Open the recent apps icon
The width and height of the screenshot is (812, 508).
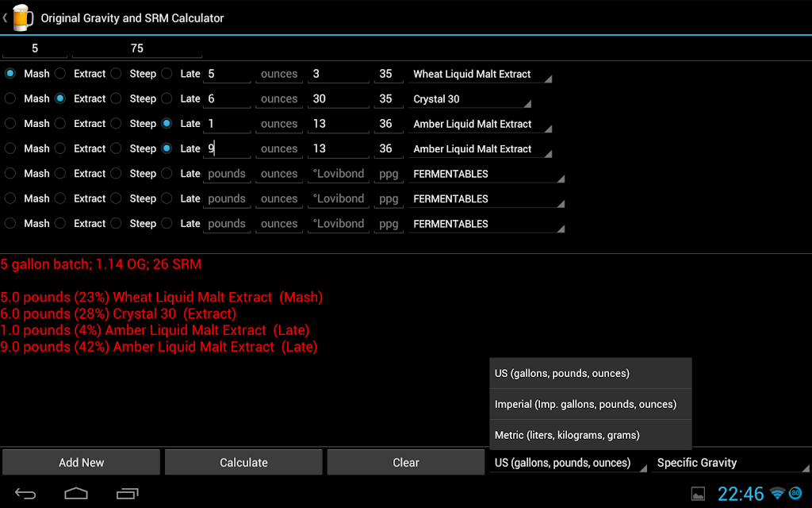click(x=128, y=494)
